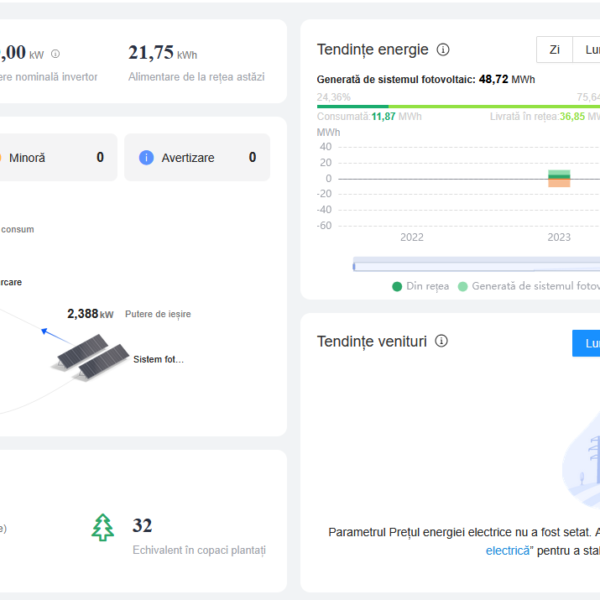This screenshot has width=600, height=600.
Task: Click the green tree icon
Action: coord(103,527)
